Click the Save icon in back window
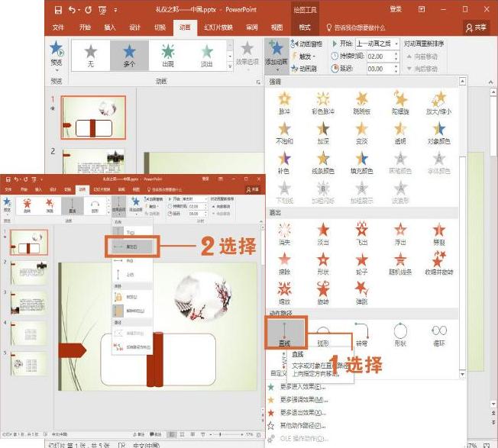The width and height of the screenshot is (498, 448). click(x=58, y=10)
